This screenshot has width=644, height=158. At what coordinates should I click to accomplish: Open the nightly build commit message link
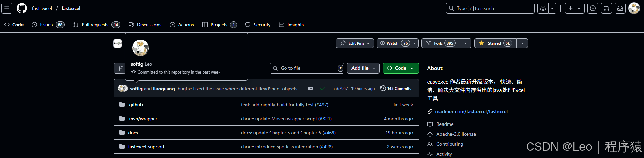[x=277, y=105]
